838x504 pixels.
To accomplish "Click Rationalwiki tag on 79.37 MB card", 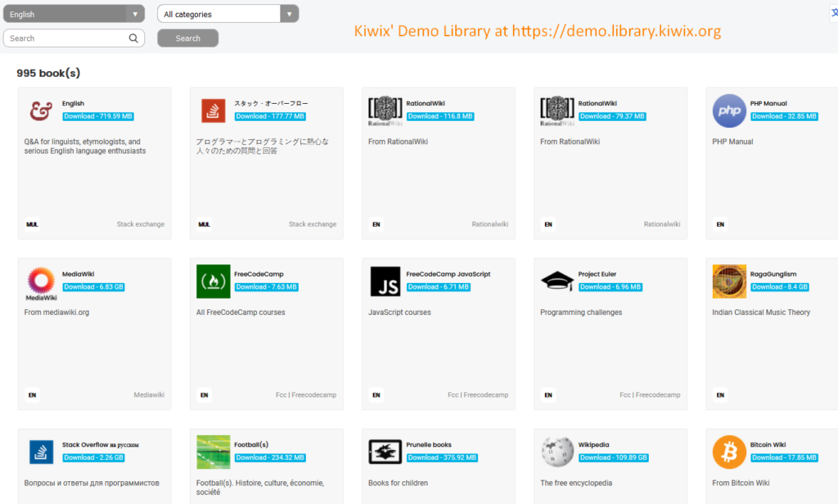I will pyautogui.click(x=662, y=224).
